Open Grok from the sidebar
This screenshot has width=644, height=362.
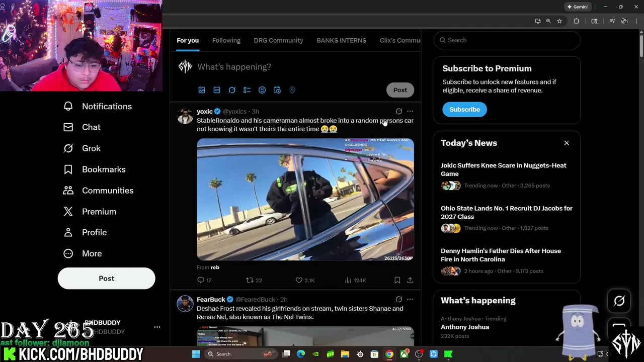coord(82,148)
